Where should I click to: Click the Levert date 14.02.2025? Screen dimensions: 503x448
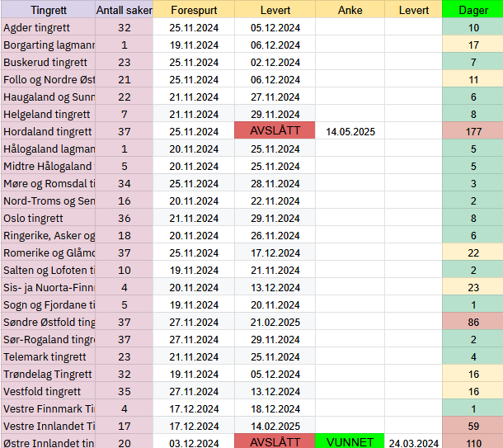[x=275, y=427]
